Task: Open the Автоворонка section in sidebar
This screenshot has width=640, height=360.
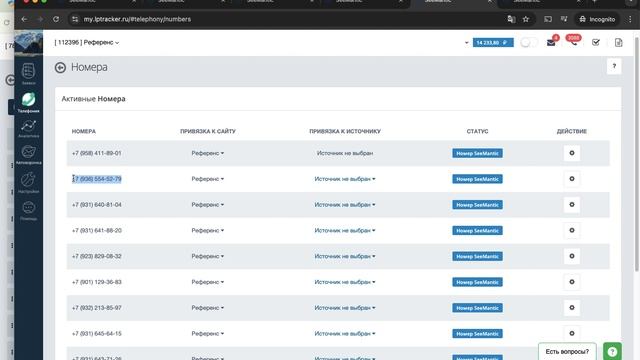Action: (x=29, y=155)
